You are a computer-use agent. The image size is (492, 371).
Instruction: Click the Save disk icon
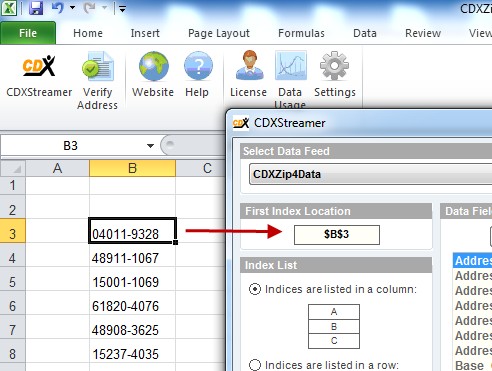tap(36, 8)
